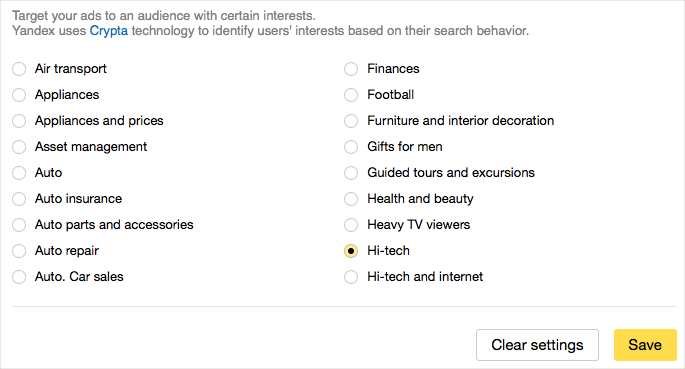Click the Clear settings button
The image size is (685, 369).
pos(537,345)
